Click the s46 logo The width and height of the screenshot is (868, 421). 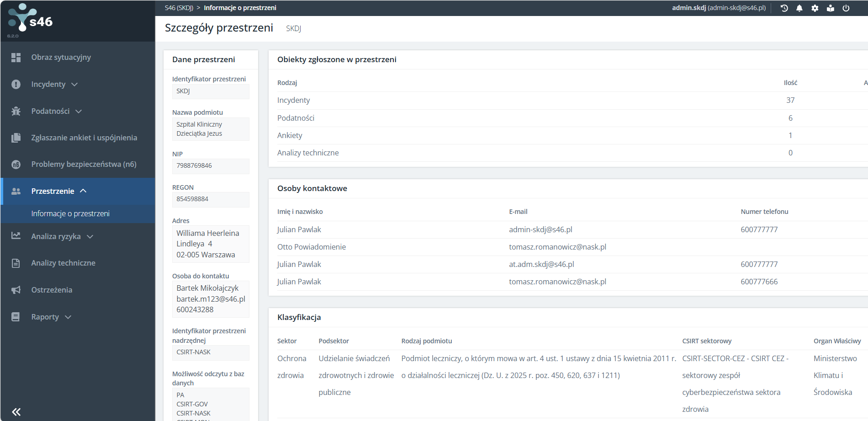[x=31, y=20]
